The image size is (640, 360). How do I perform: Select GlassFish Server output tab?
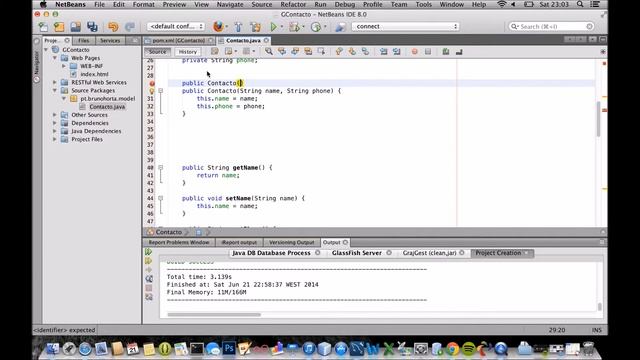coord(357,253)
